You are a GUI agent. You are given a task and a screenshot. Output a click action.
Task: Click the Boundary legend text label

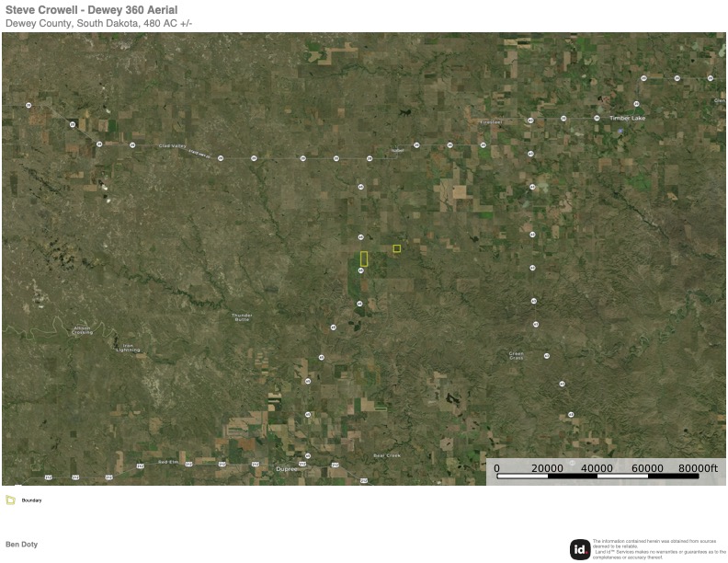pyautogui.click(x=31, y=500)
